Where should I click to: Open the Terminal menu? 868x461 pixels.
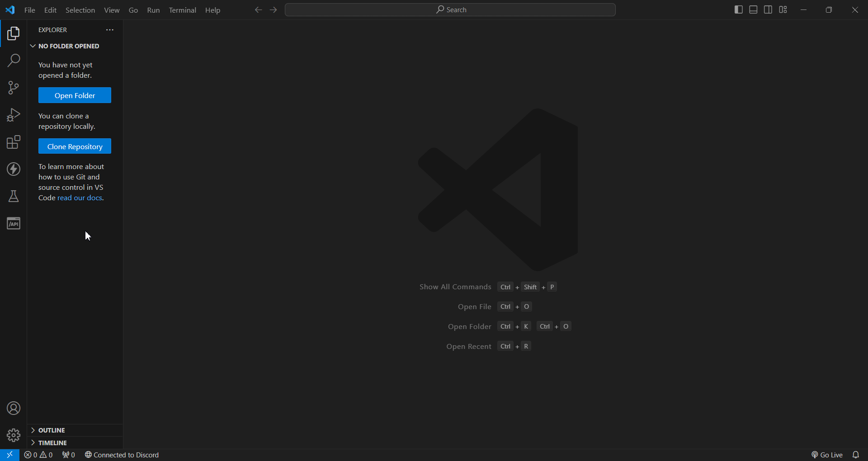[x=182, y=10]
